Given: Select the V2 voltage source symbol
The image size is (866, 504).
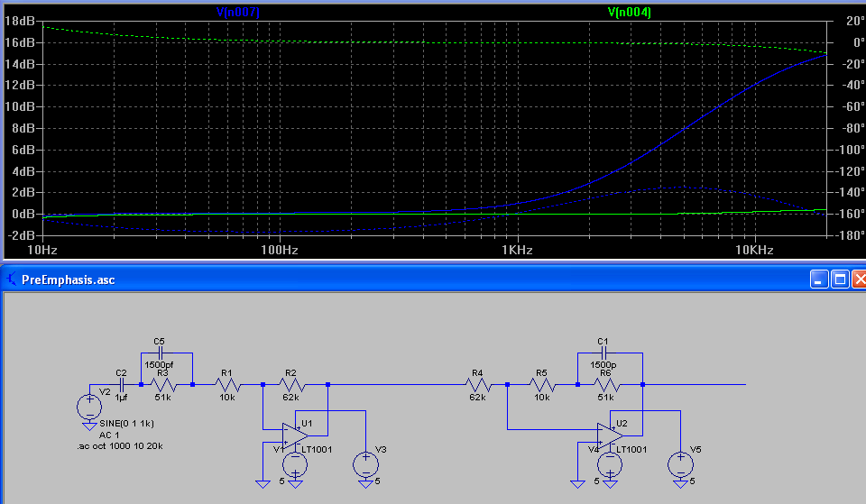Looking at the screenshot, I should (89, 408).
